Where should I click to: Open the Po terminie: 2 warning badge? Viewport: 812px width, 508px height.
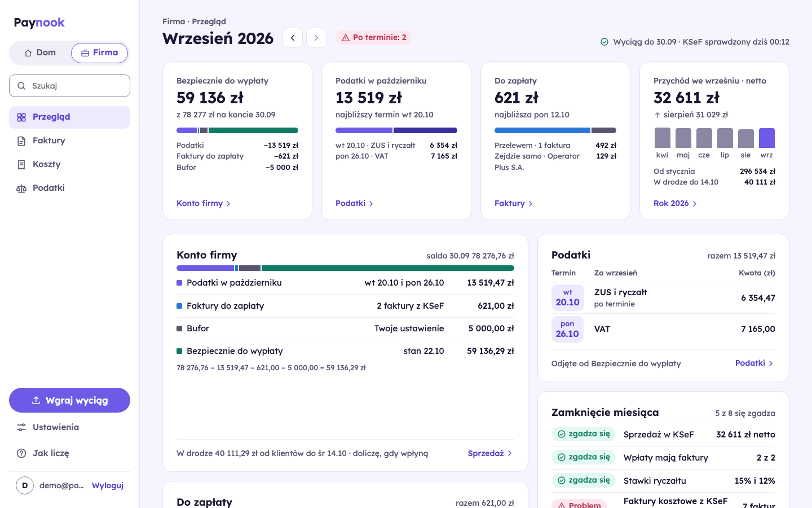click(374, 37)
